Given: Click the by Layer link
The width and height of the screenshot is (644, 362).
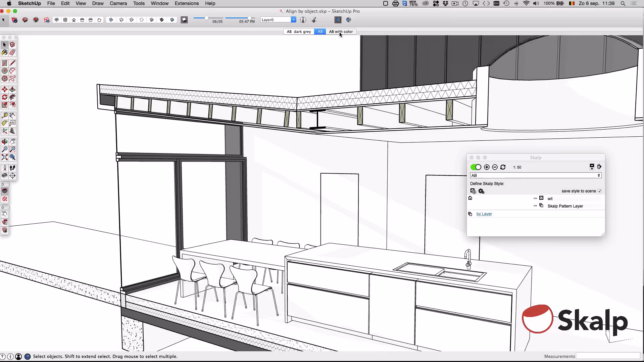Looking at the screenshot, I should pyautogui.click(x=484, y=214).
